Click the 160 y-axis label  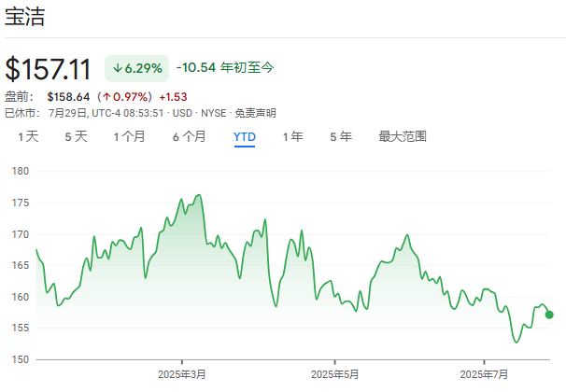click(21, 297)
